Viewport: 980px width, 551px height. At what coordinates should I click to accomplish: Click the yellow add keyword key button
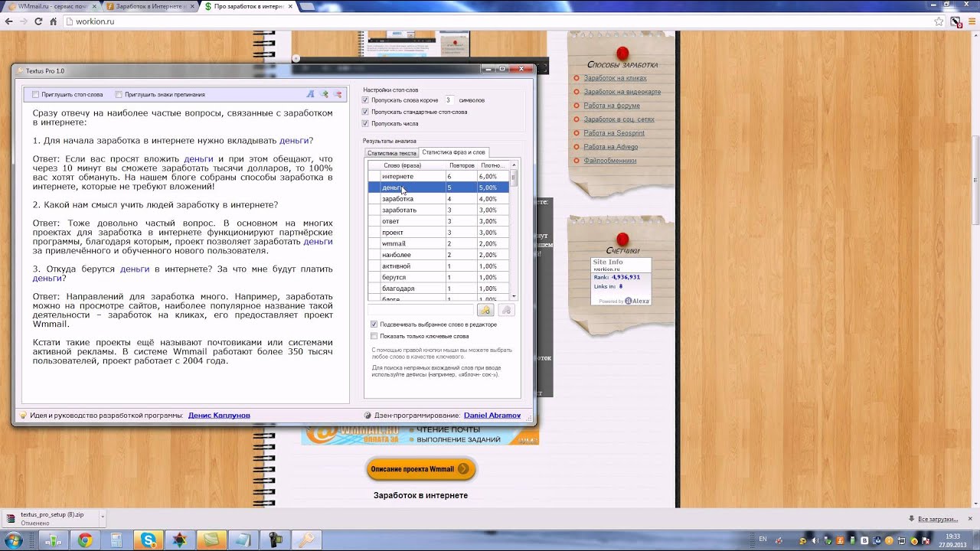point(485,310)
